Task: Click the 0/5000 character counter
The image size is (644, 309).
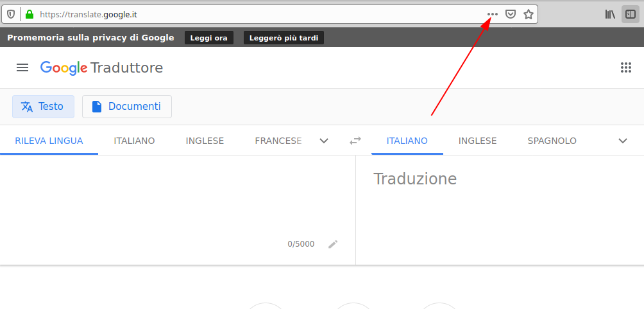Action: 301,244
